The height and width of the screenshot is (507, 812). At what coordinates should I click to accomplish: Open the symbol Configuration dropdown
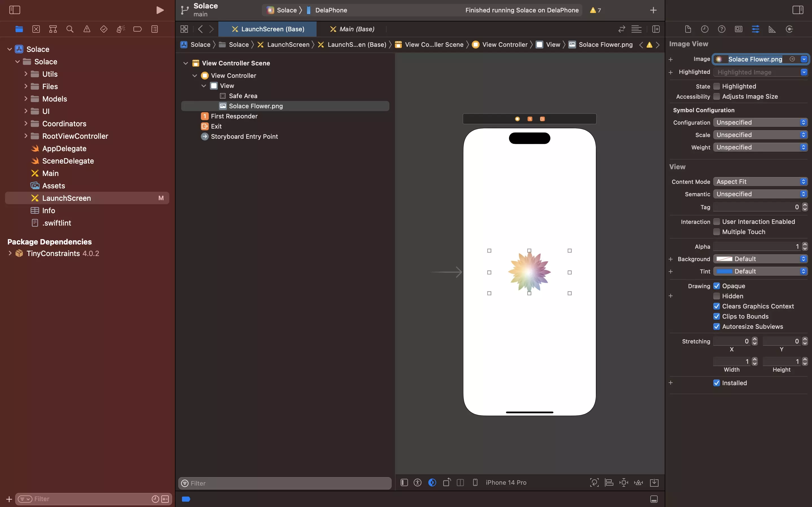click(x=760, y=122)
